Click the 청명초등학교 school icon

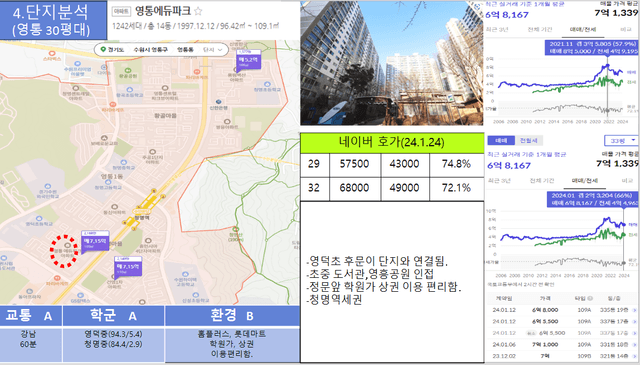click(267, 84)
